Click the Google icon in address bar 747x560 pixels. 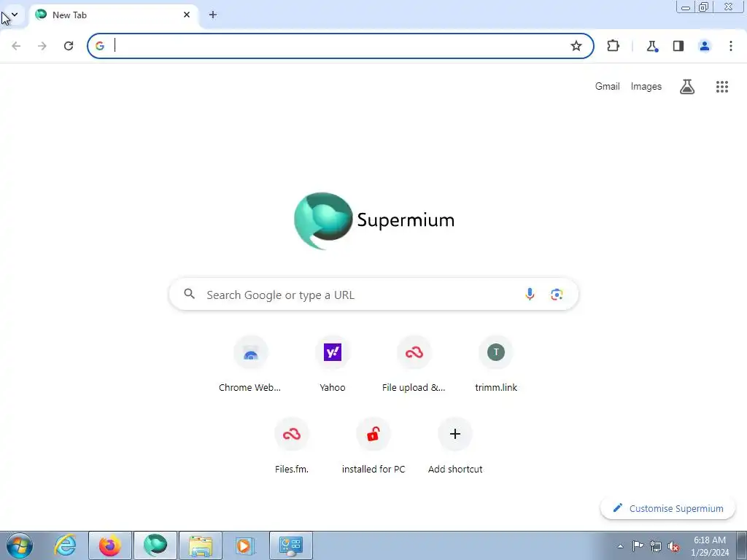[99, 46]
